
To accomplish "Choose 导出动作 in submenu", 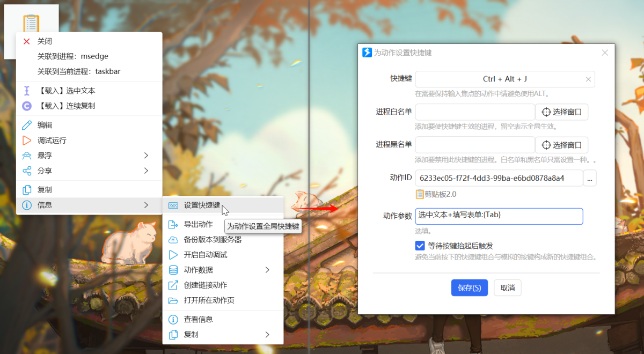I will coord(223,224).
